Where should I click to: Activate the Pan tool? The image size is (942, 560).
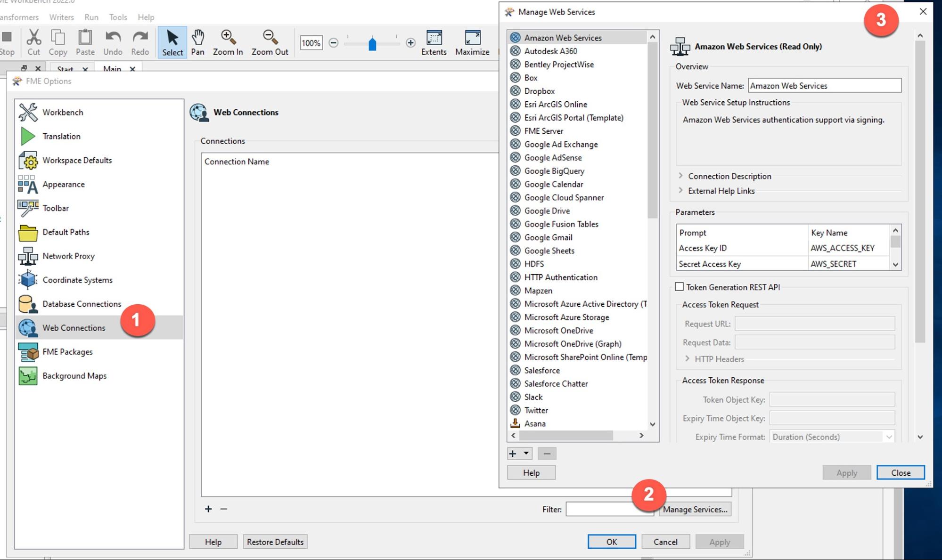(x=198, y=41)
